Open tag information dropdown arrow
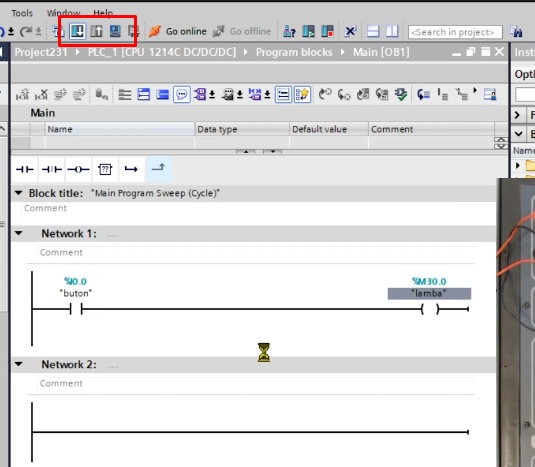The height and width of the screenshot is (467, 535). (x=240, y=94)
